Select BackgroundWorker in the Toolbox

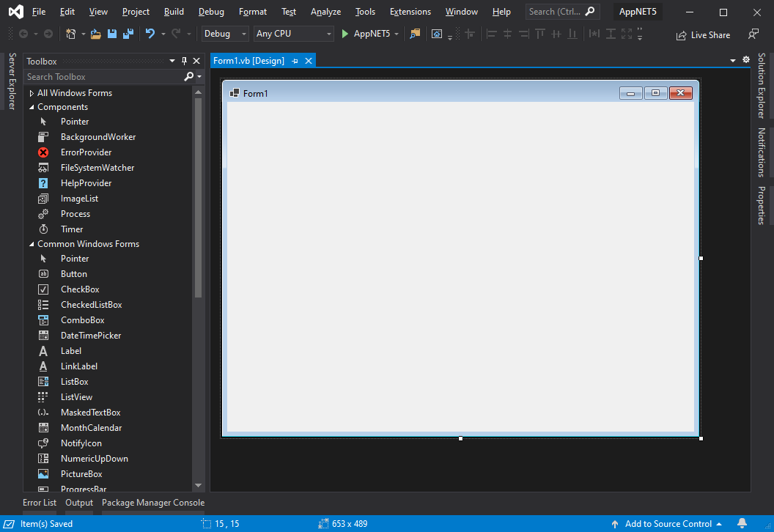tap(97, 137)
